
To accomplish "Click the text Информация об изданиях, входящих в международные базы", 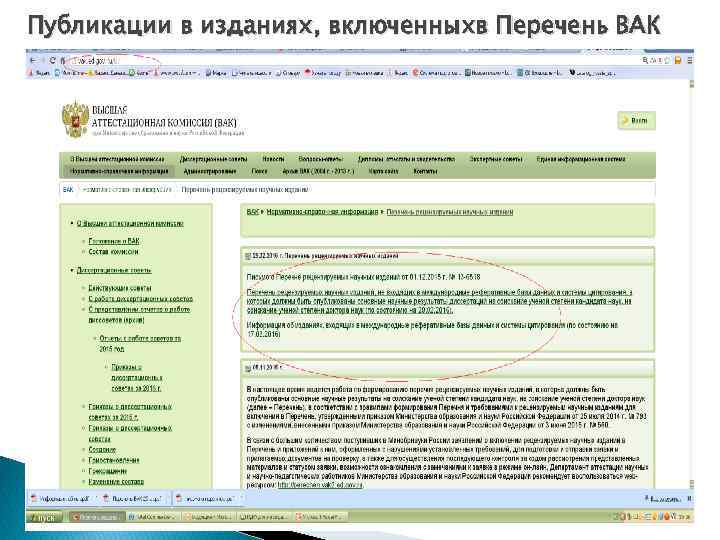I will (433, 329).
